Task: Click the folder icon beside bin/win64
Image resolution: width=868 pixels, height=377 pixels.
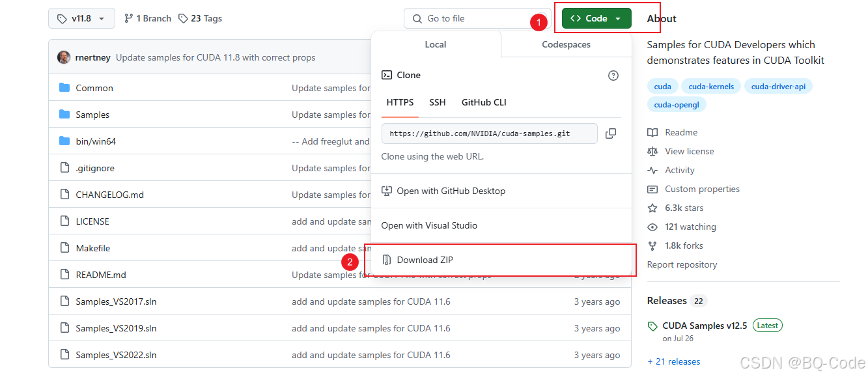Action: point(64,141)
